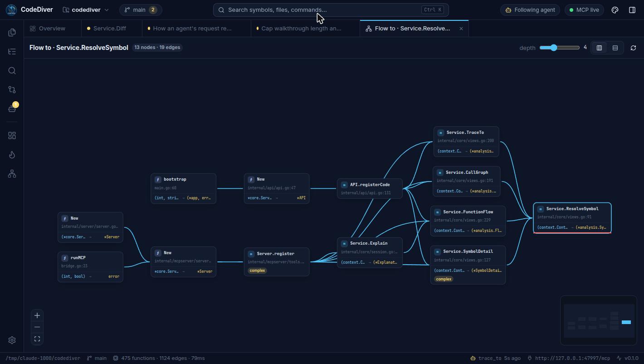
Task: Open the hotspots flame sidebar icon
Action: tap(12, 155)
